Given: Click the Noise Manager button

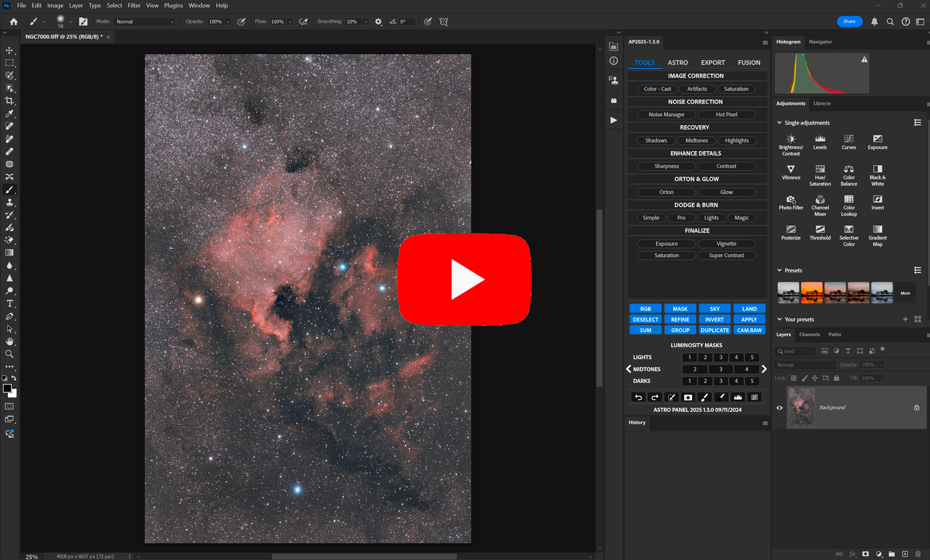Looking at the screenshot, I should pos(667,115).
